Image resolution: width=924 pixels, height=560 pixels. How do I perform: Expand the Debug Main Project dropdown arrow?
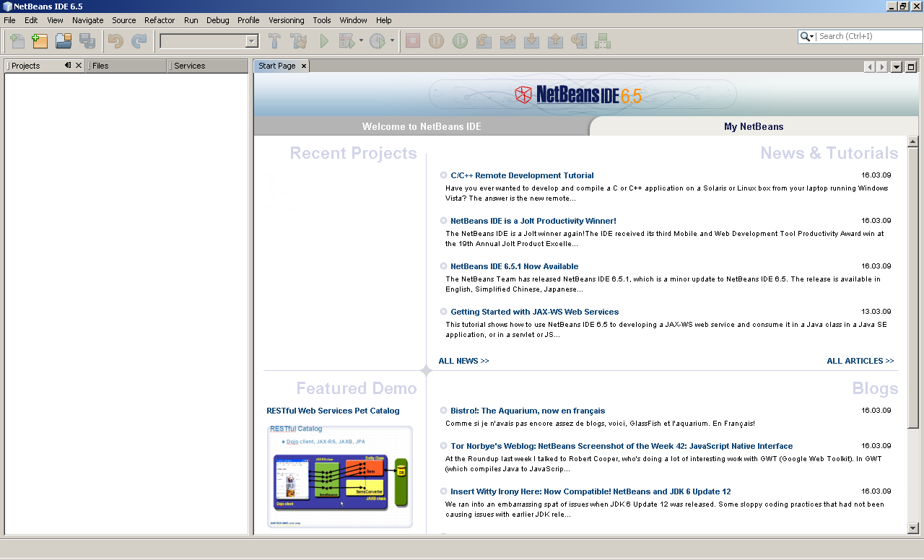tap(361, 41)
